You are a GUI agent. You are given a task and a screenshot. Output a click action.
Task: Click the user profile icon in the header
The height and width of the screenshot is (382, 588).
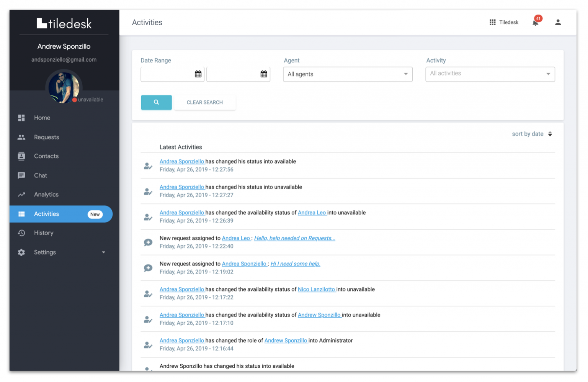(x=558, y=22)
